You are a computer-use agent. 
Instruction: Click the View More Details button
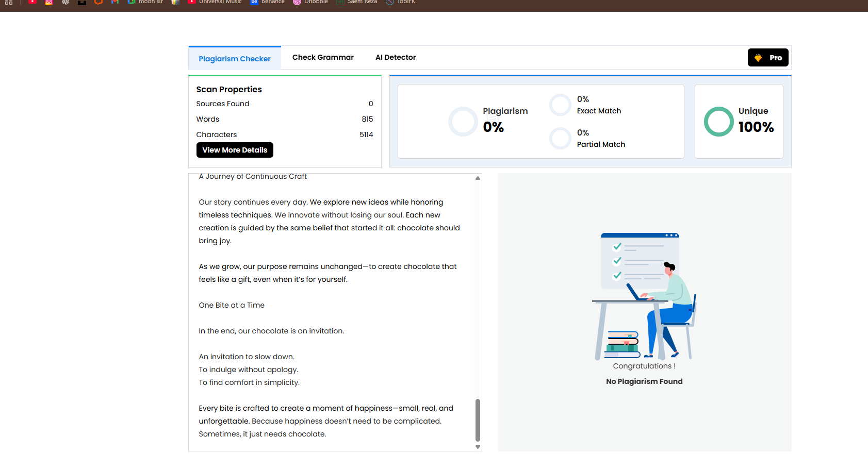(x=235, y=150)
